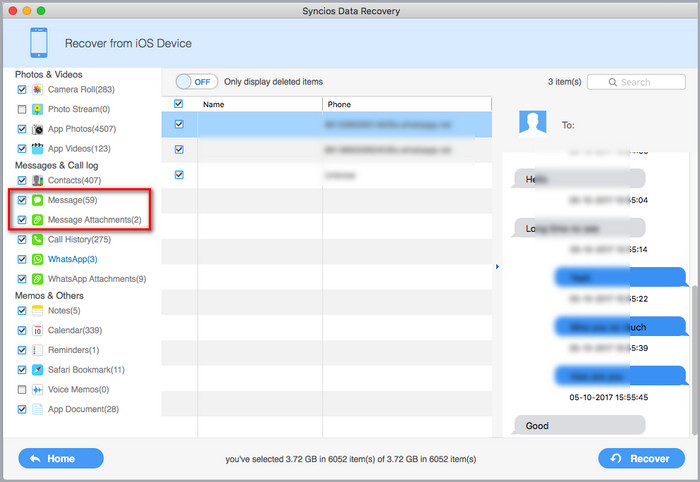The image size is (700, 482).
Task: Uncheck the WhatsApp(3) checkbox
Action: [21, 259]
